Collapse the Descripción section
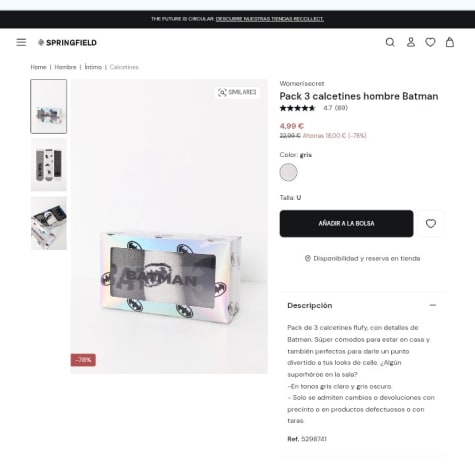The height and width of the screenshot is (465, 475). click(433, 305)
